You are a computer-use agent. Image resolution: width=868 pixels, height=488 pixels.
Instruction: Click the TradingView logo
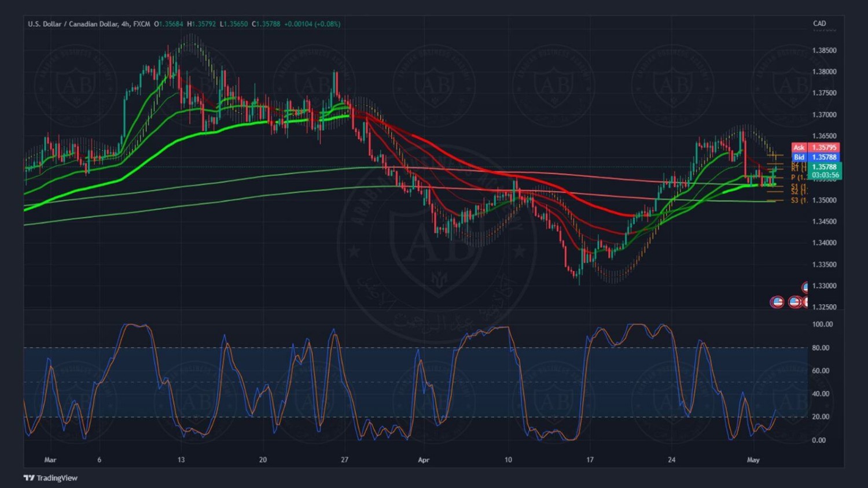(50, 478)
